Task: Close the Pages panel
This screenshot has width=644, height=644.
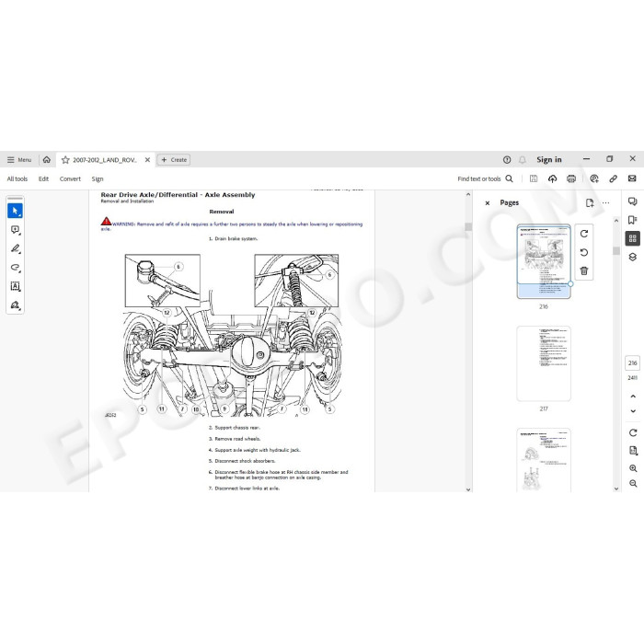Action: coord(488,203)
